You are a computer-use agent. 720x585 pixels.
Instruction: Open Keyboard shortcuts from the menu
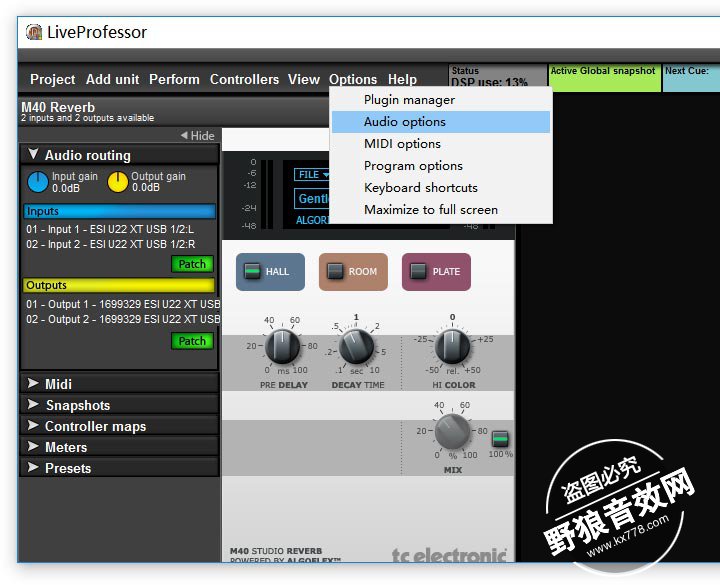441,188
